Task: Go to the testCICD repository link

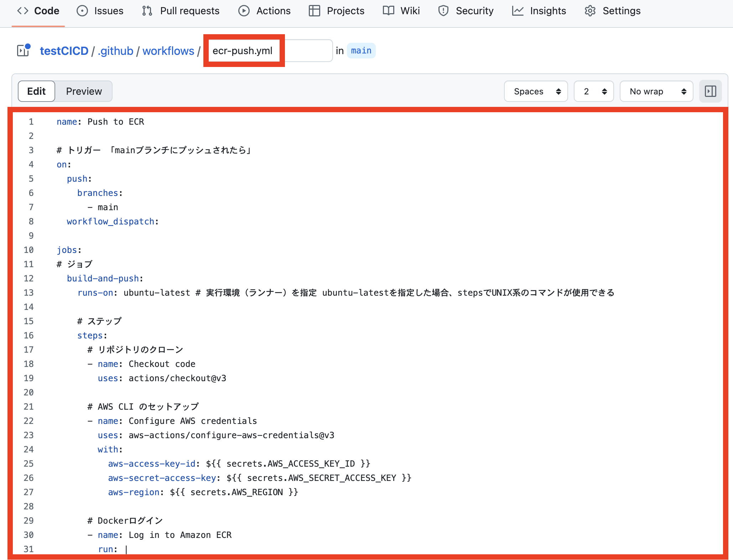Action: pyautogui.click(x=64, y=51)
